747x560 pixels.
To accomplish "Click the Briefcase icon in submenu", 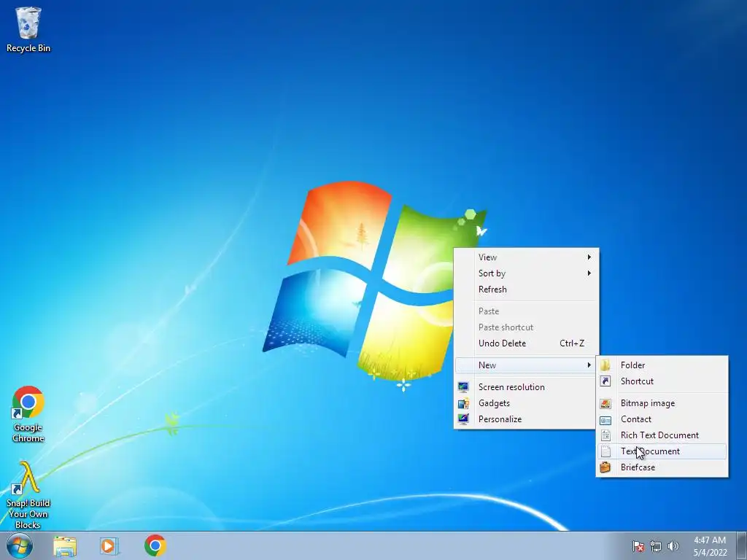I will (605, 467).
